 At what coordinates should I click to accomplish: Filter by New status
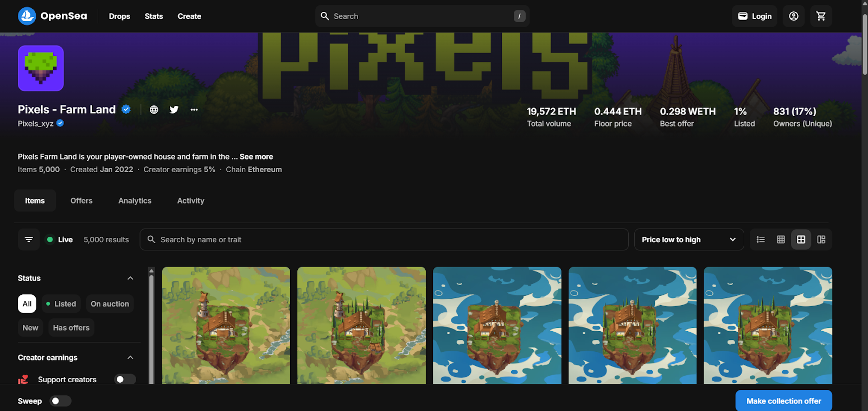(30, 328)
